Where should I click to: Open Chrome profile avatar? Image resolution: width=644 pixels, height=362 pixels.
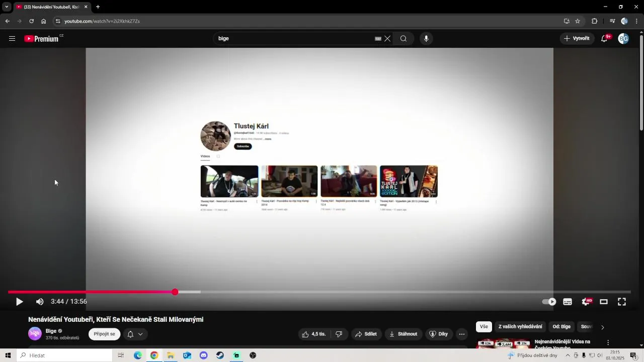[x=624, y=21]
